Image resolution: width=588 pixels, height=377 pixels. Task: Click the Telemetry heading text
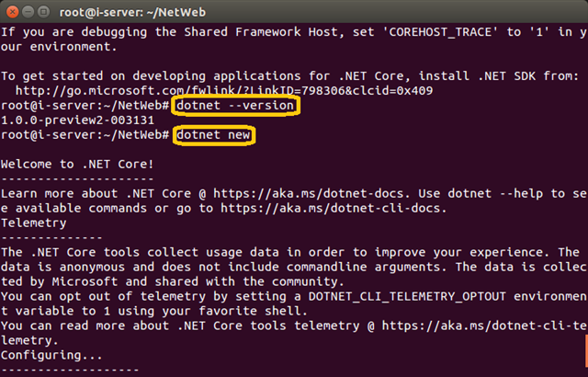pyautogui.click(x=33, y=223)
